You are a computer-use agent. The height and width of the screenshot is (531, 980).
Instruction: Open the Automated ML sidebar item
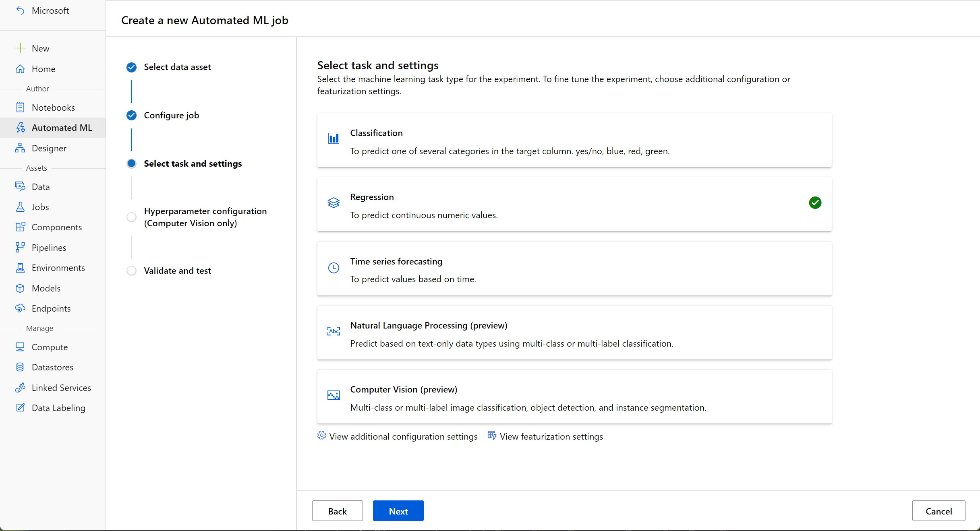click(62, 128)
